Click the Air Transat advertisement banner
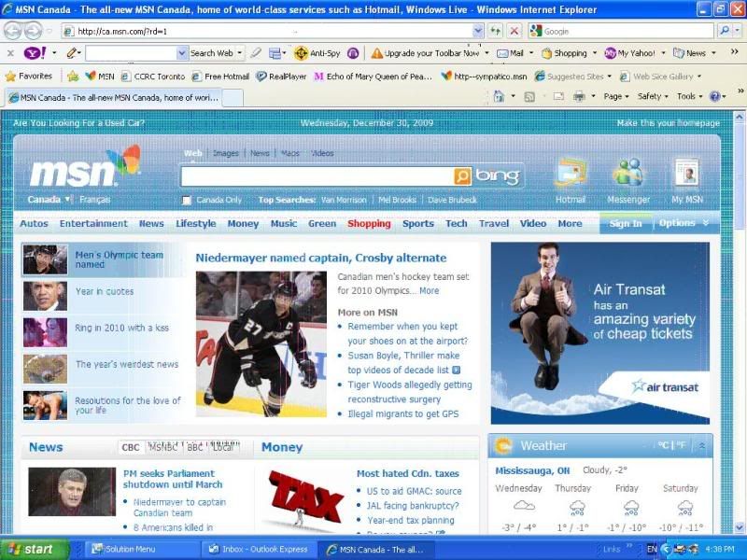This screenshot has height=560, width=747. (x=600, y=333)
